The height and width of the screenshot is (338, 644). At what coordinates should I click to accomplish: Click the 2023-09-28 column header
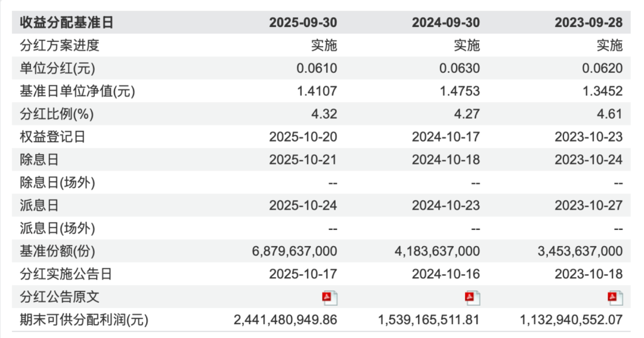click(x=589, y=23)
